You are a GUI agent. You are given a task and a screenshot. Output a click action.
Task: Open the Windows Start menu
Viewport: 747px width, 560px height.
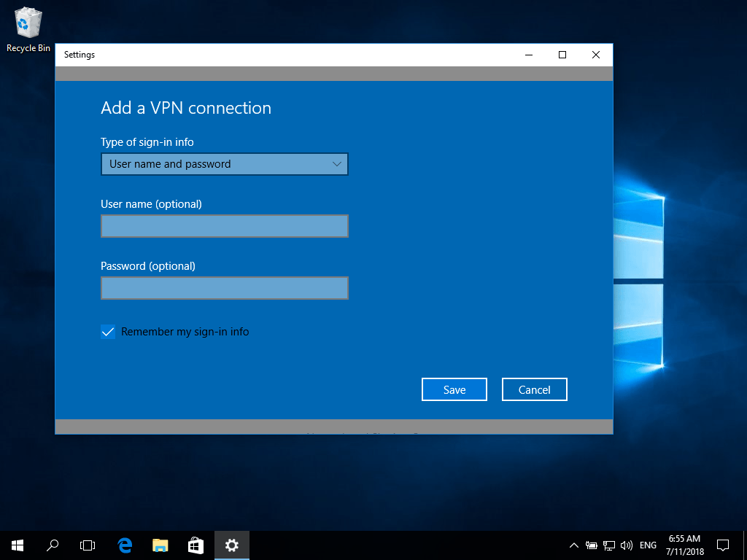click(x=18, y=545)
